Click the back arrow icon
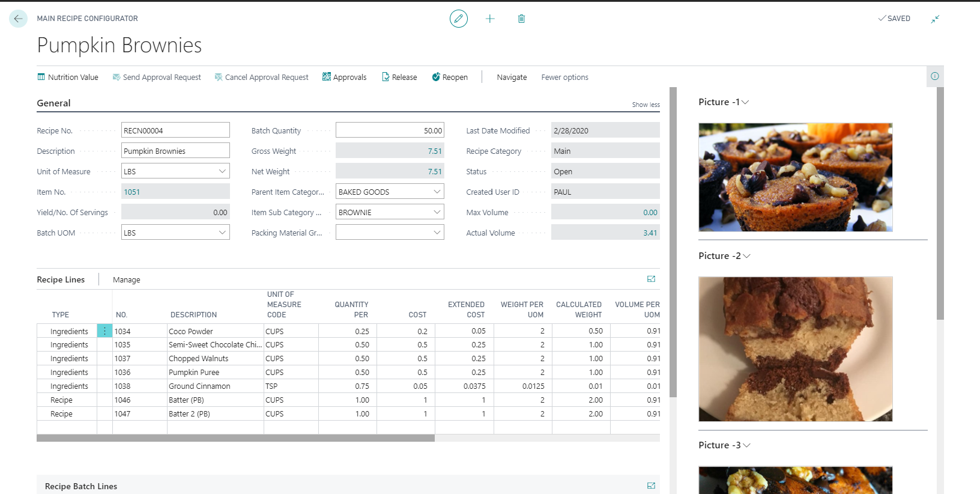This screenshot has width=980, height=494. point(18,19)
